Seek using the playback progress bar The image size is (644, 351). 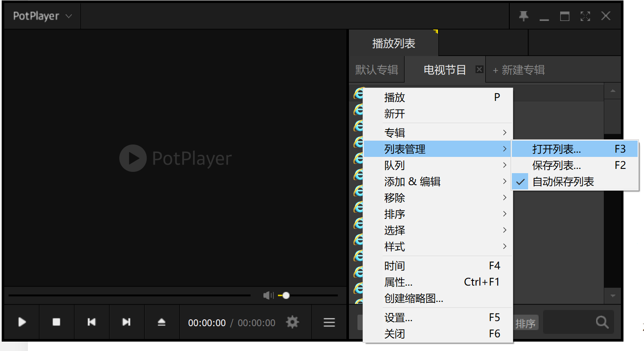130,295
